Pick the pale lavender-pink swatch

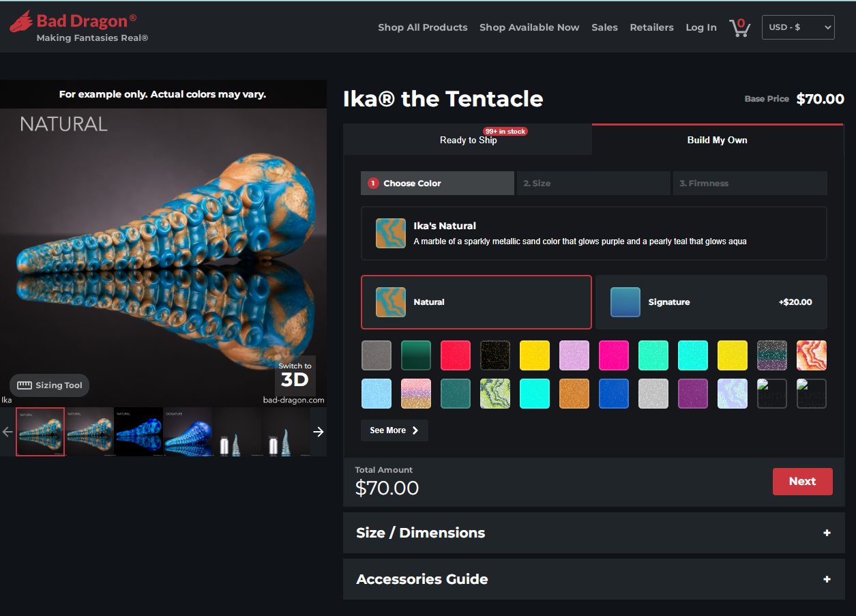click(574, 355)
